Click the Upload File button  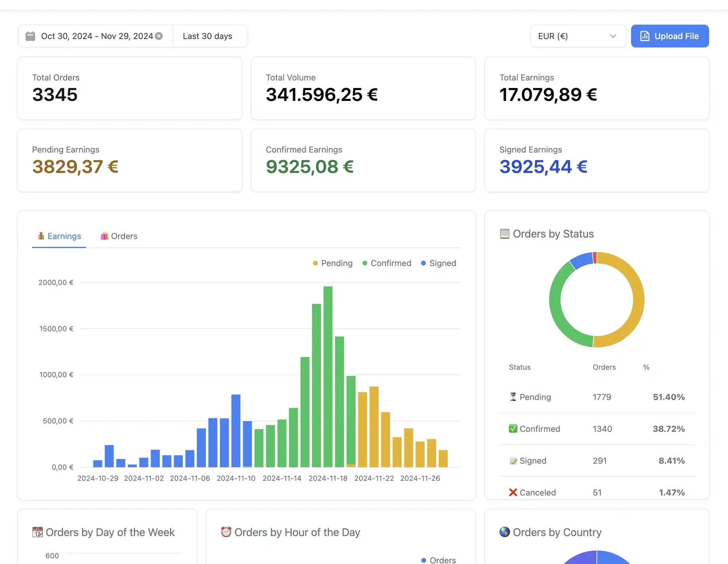click(x=670, y=36)
